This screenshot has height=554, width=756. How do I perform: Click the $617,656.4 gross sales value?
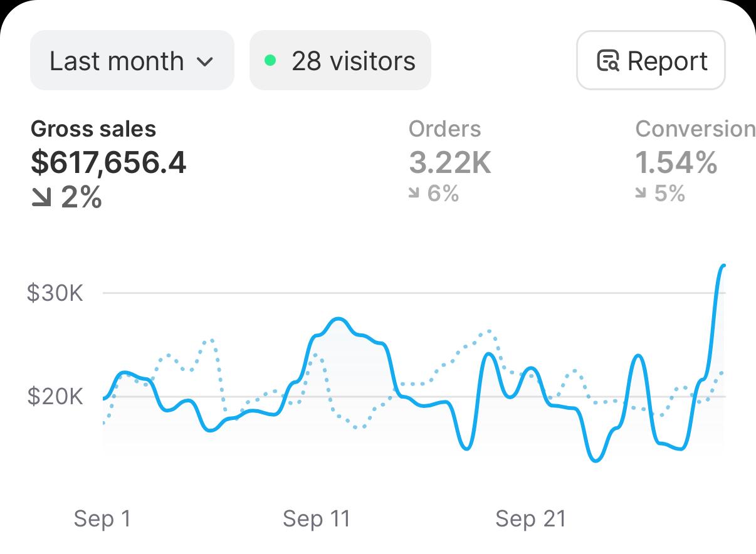point(108,163)
